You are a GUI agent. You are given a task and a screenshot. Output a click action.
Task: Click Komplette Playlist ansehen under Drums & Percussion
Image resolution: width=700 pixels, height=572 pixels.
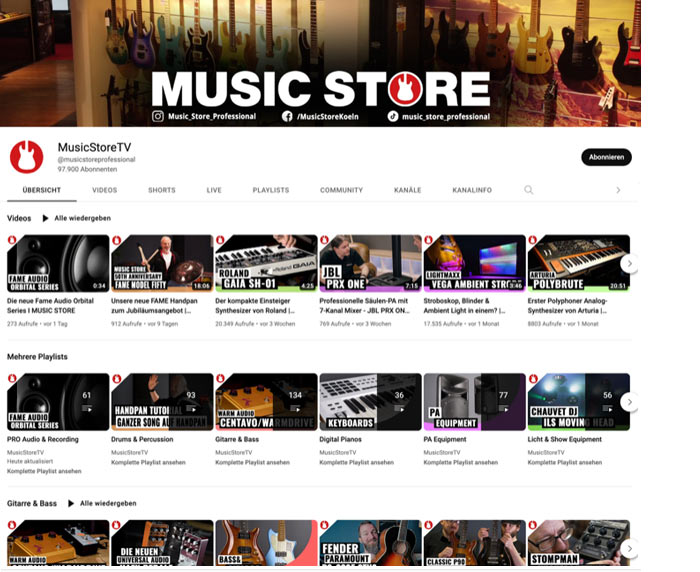(x=148, y=462)
